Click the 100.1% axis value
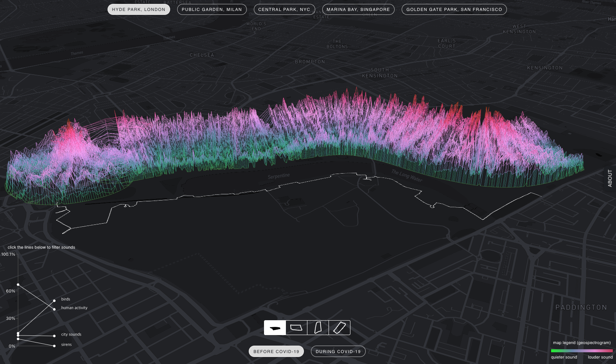 tap(8, 254)
